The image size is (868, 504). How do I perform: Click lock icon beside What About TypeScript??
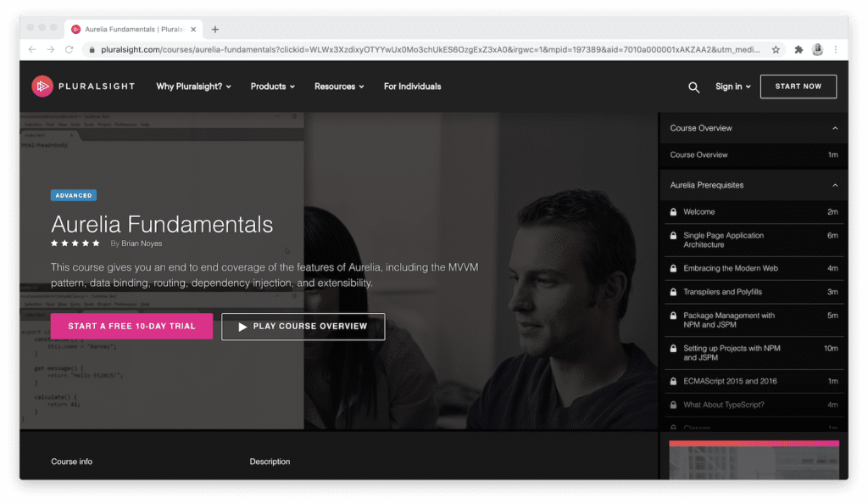(673, 405)
